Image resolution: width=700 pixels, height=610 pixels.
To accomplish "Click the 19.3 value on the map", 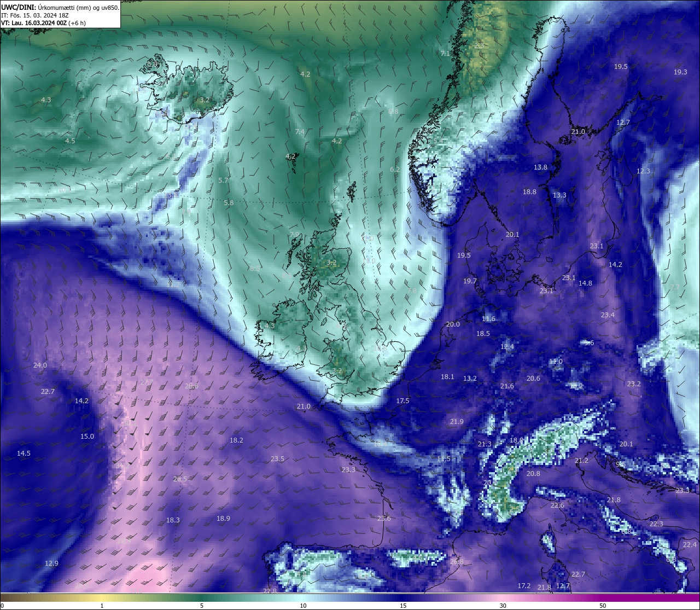I will pos(680,72).
